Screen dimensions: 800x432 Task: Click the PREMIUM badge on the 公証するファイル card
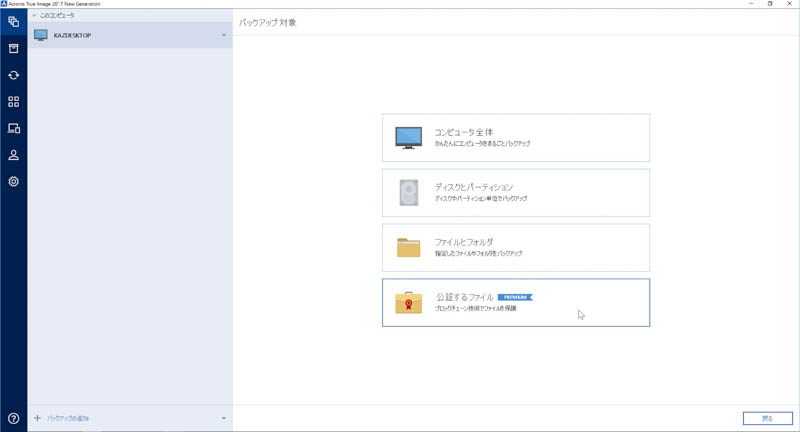[x=515, y=297]
